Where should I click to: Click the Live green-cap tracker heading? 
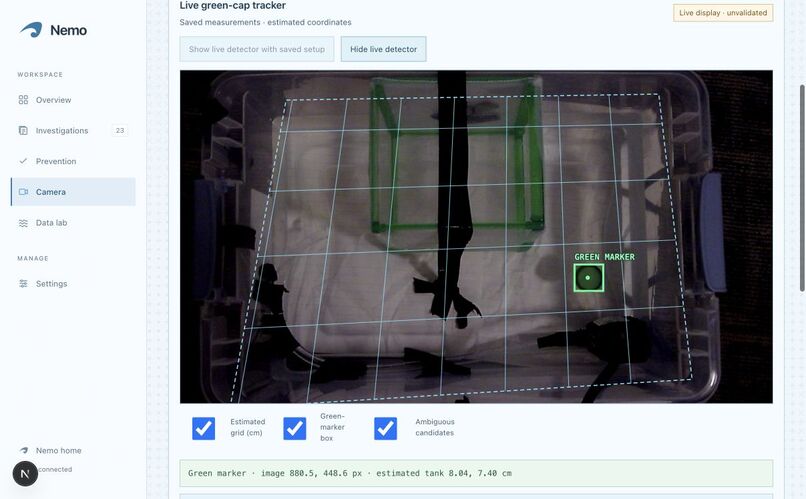(x=233, y=6)
